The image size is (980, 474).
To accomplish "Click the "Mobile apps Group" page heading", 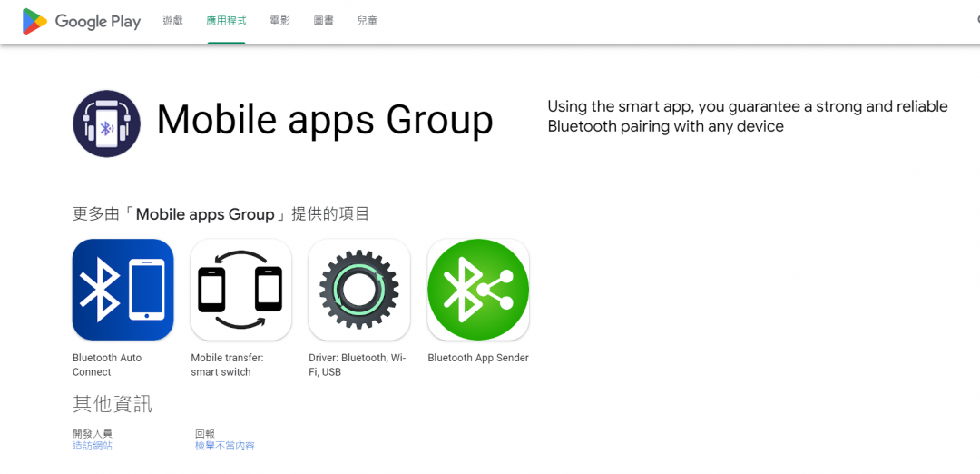I will click(x=325, y=120).
